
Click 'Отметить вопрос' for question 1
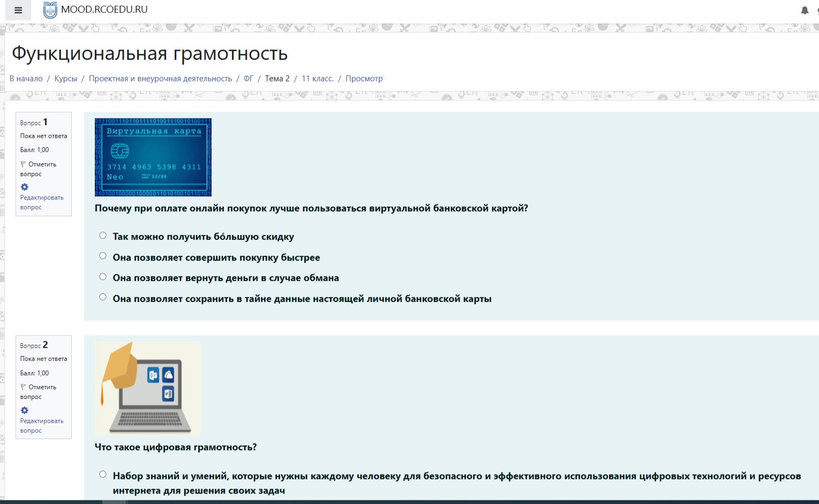(38, 169)
